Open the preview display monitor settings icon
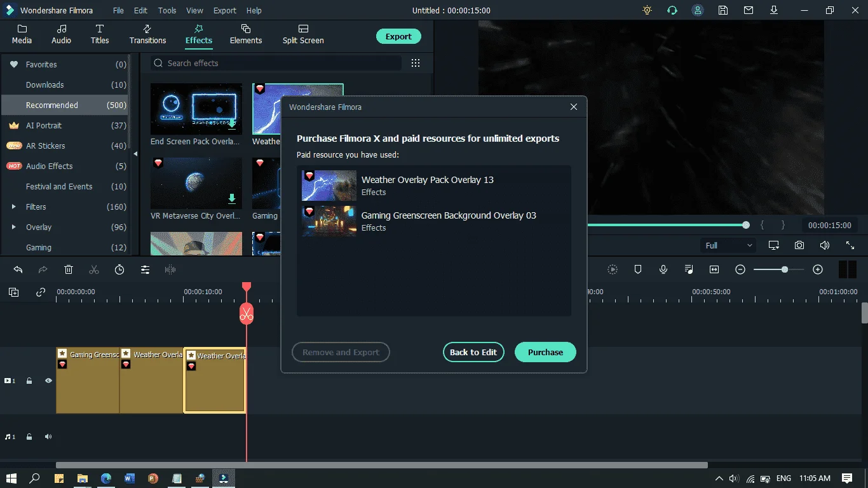Screen dimensions: 868x488 pos(774,245)
